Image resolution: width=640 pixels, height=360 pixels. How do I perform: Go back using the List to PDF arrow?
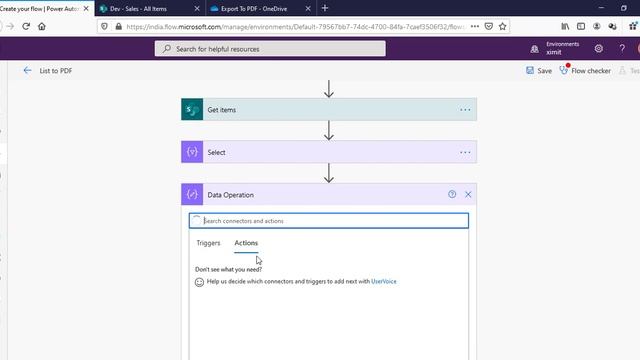click(27, 71)
